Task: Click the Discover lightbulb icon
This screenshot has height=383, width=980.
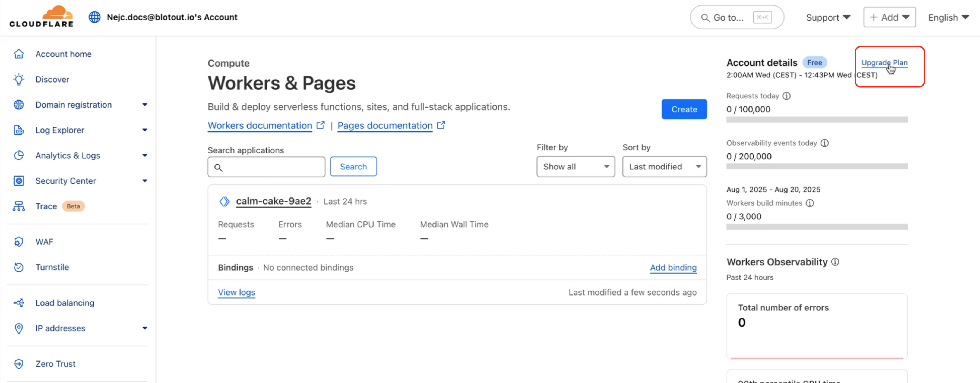Action: [x=19, y=79]
